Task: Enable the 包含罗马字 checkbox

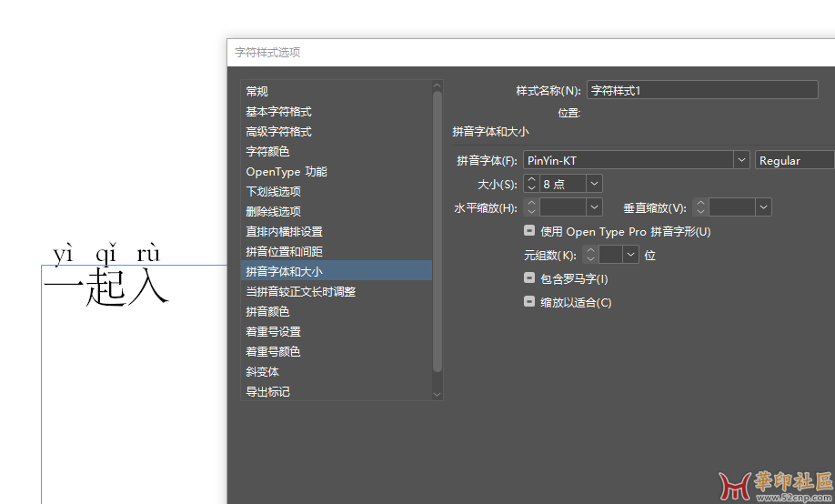Action: pyautogui.click(x=529, y=278)
